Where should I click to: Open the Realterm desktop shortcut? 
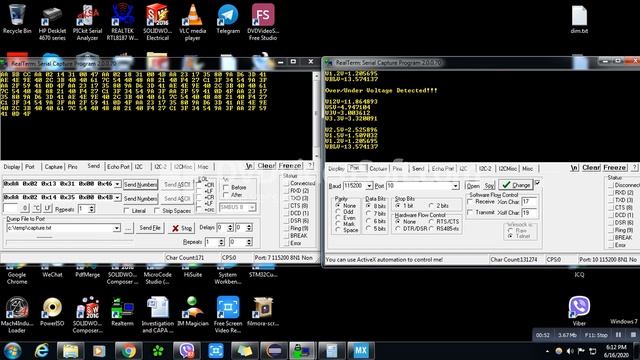point(122,312)
